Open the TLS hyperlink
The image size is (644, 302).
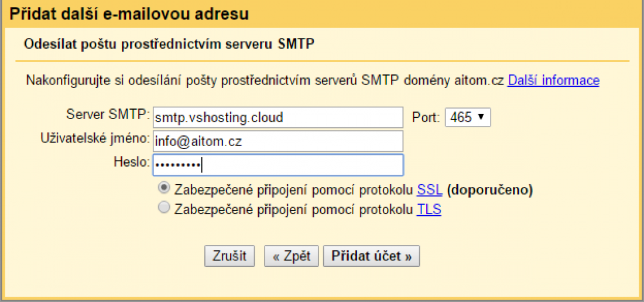[x=429, y=209]
